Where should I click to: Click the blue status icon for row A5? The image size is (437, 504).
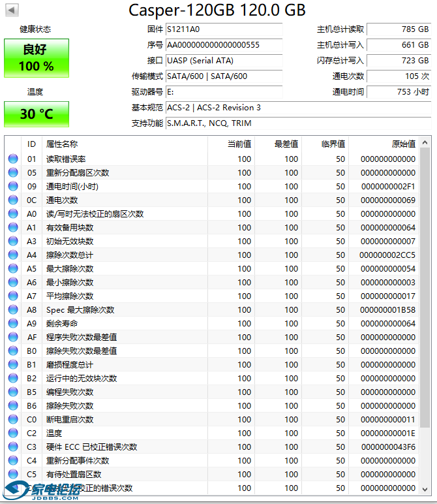[x=13, y=268]
